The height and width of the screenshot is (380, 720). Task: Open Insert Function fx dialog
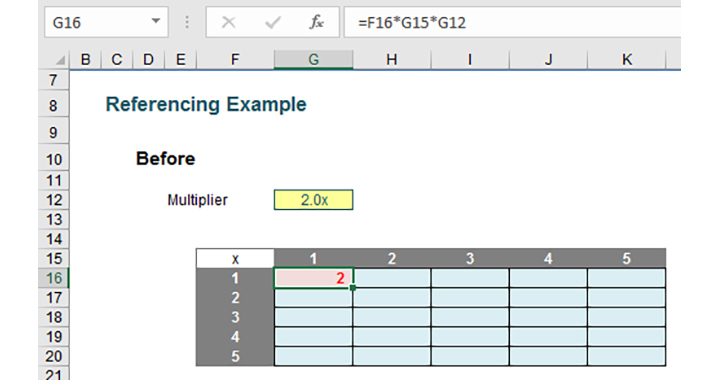(316, 22)
